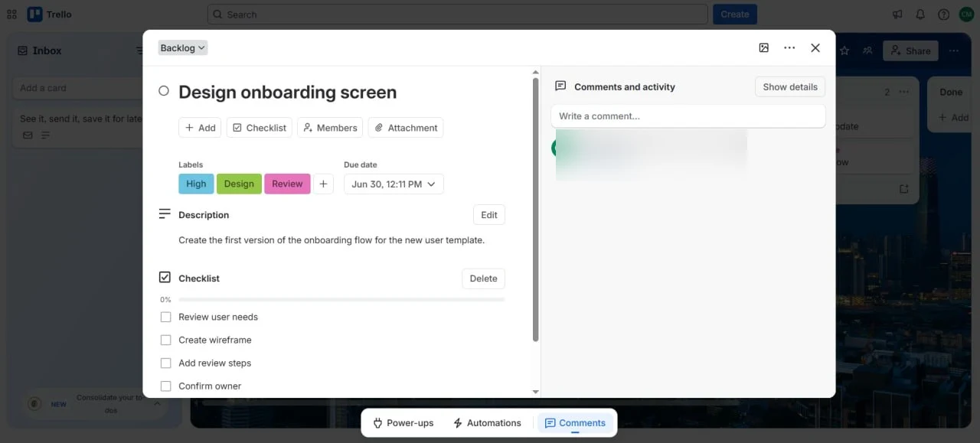
Task: Click the Trello logo
Action: pos(50,15)
